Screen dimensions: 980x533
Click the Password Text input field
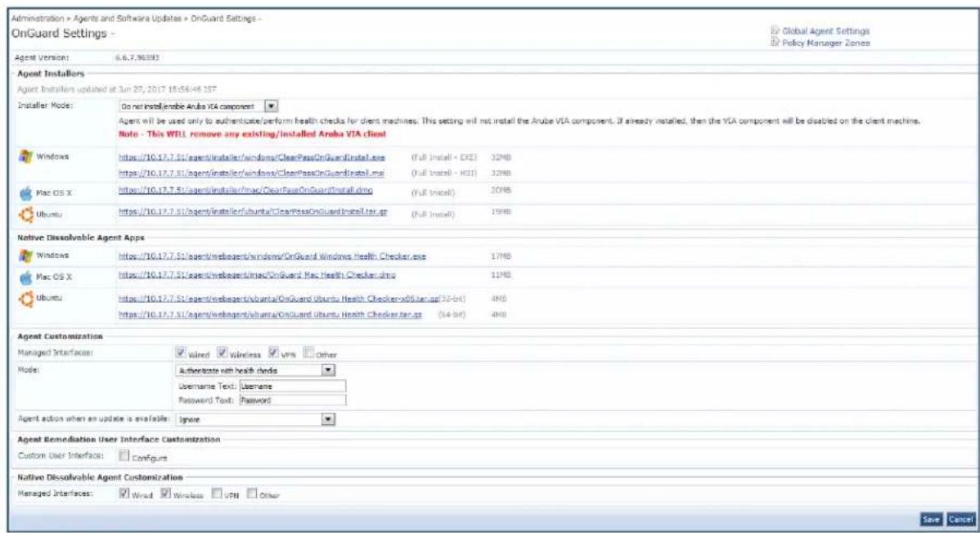pos(293,400)
